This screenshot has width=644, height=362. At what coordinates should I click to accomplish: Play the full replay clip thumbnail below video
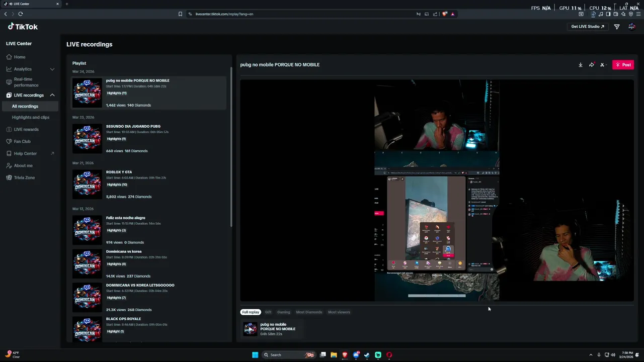(x=250, y=329)
